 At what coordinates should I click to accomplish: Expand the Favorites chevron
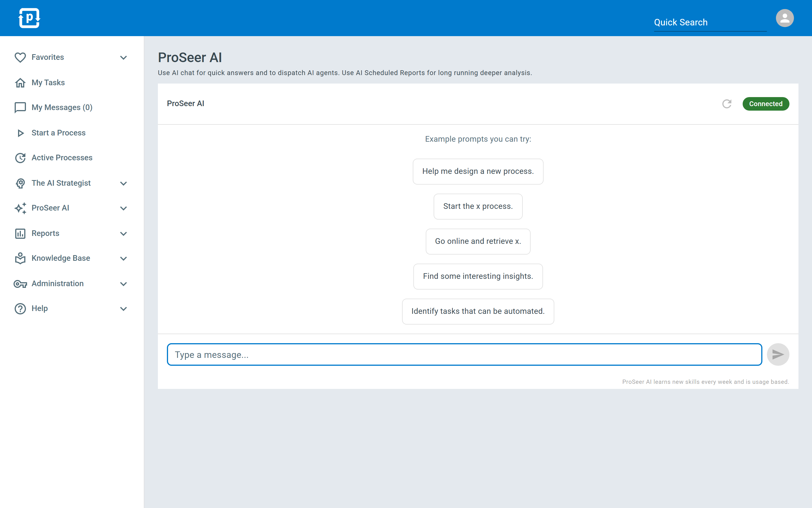(123, 58)
